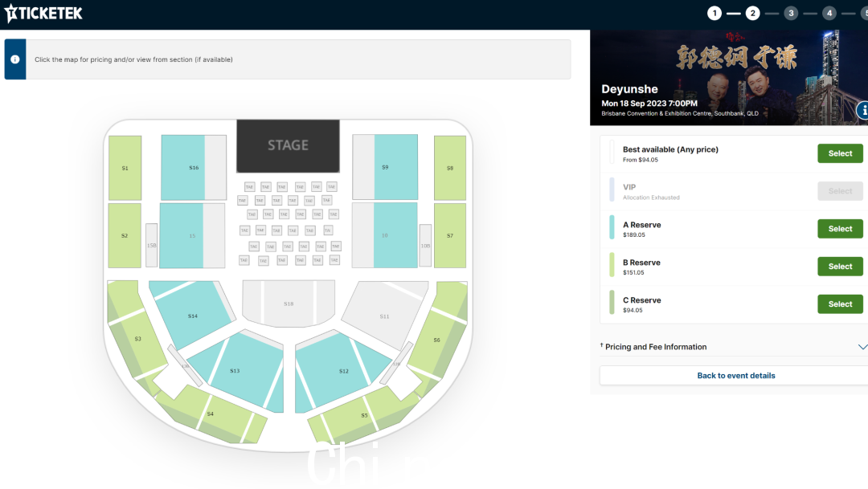Click the step 2 circle in the progress bar
Image resolution: width=868 pixels, height=489 pixels.
point(752,14)
